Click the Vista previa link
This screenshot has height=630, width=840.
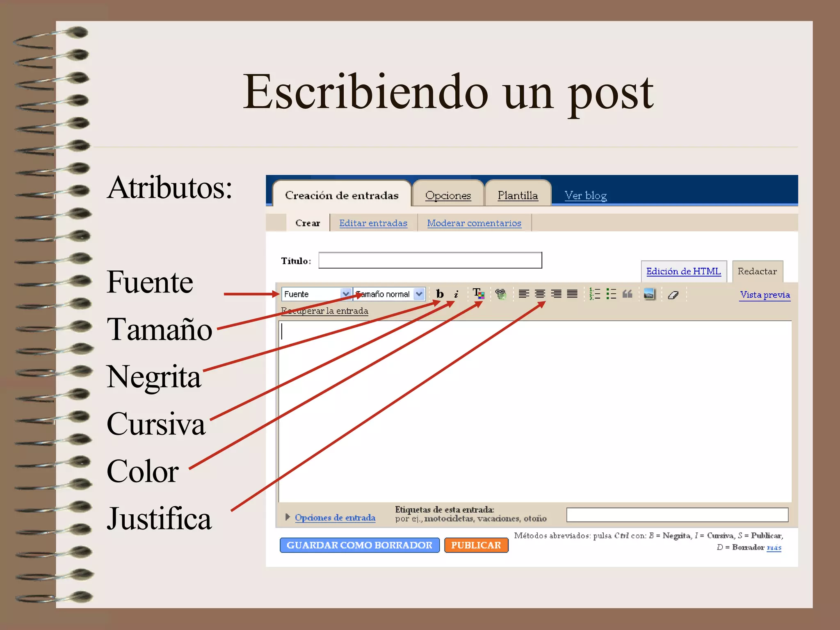coord(765,294)
